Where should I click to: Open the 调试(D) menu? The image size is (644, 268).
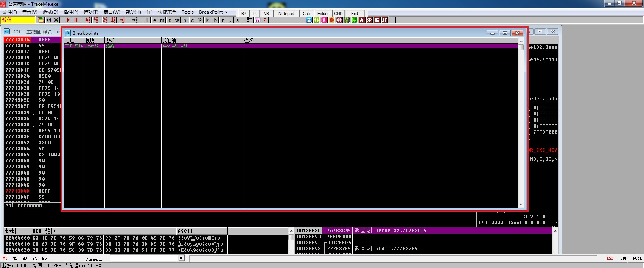tap(50, 12)
